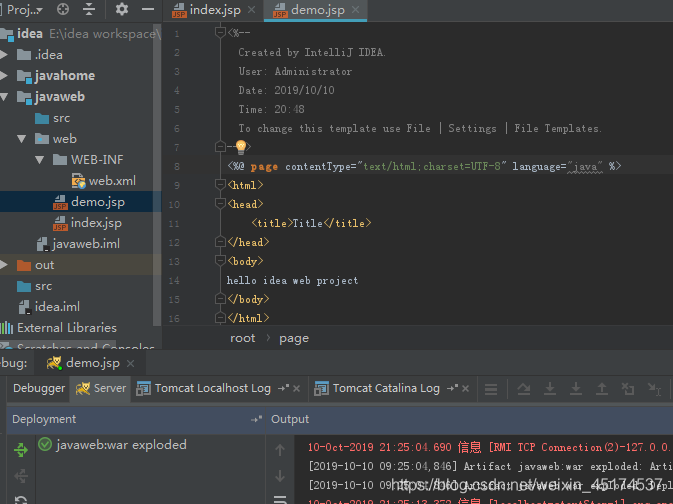Fold the html tag at line 9

(220, 185)
